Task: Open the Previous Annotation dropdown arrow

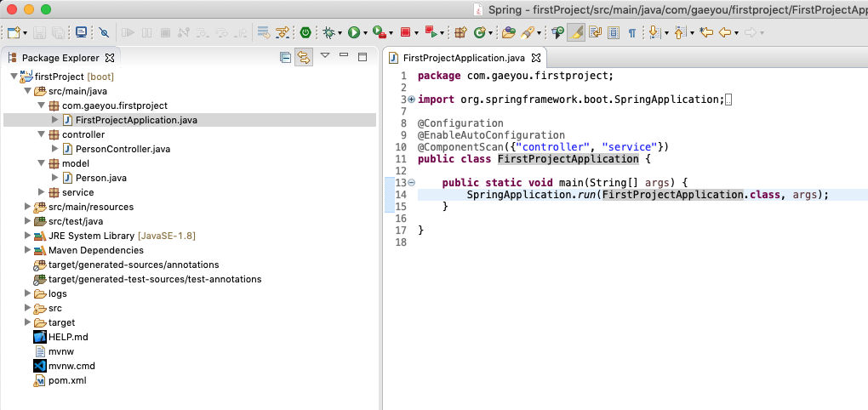Action: [692, 34]
